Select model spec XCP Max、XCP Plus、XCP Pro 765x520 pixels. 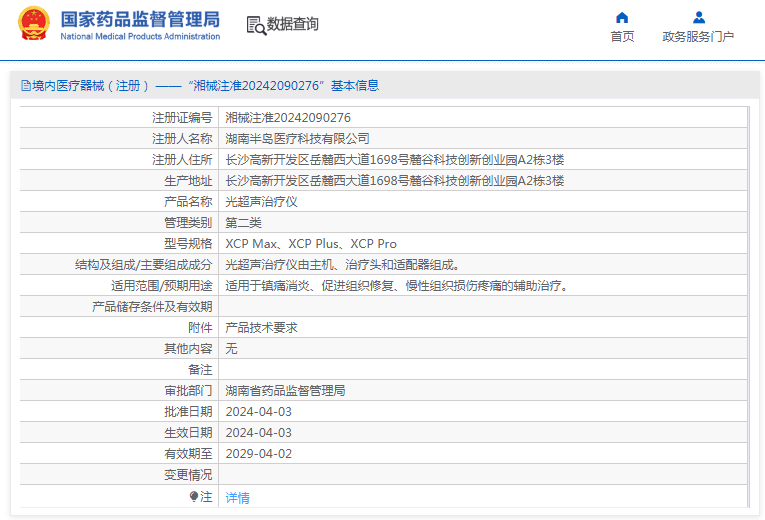point(311,243)
